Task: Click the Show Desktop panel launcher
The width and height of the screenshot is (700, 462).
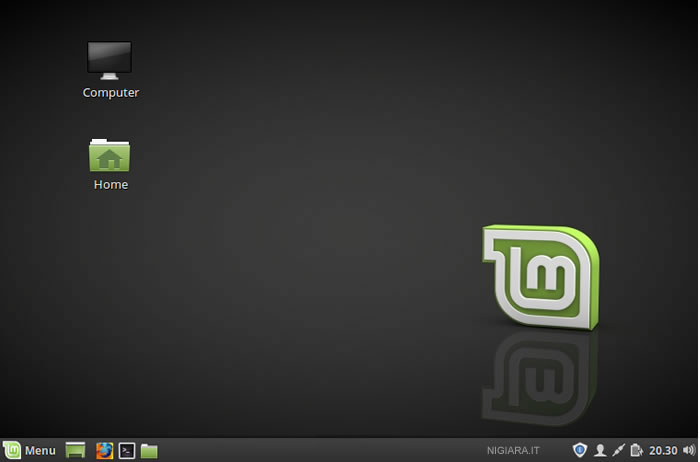Action: 75,450
